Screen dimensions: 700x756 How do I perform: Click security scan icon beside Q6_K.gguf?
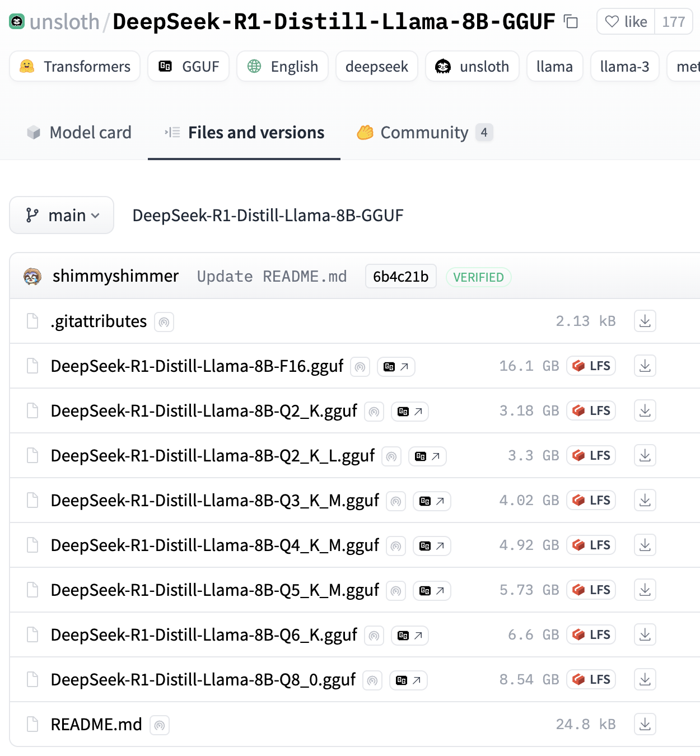pyautogui.click(x=374, y=636)
